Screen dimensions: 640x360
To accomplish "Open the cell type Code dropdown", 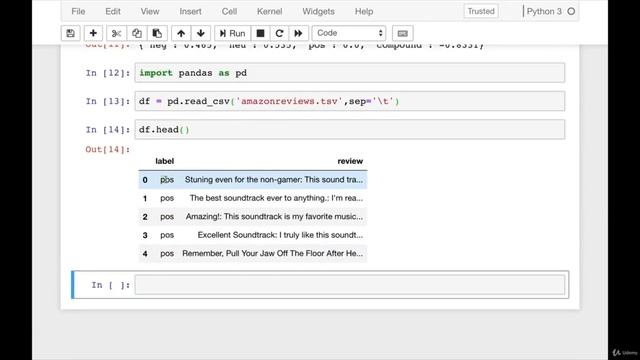I will coord(349,33).
